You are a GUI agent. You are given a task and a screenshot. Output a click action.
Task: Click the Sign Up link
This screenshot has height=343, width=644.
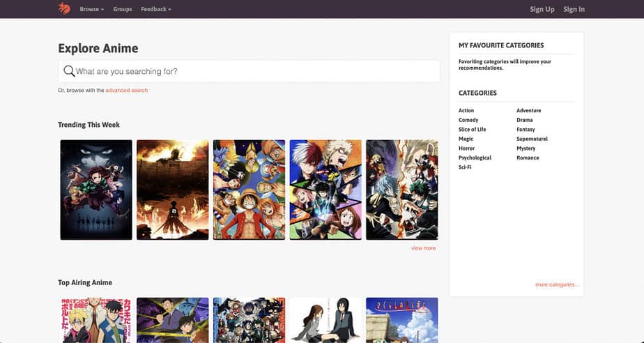point(542,9)
